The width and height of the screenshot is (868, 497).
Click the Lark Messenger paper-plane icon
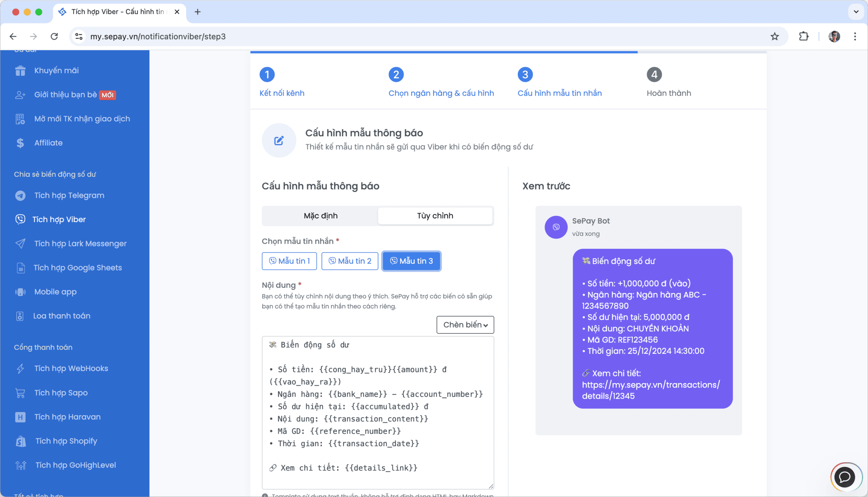coord(20,244)
